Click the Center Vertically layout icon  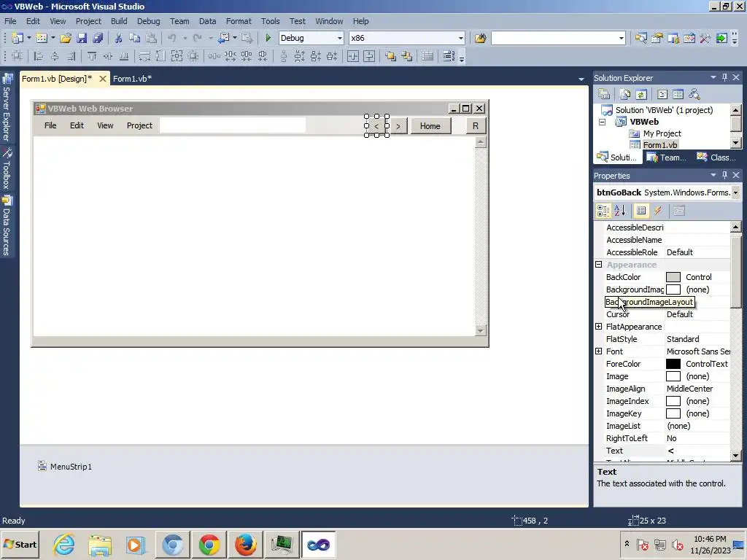pos(369,57)
